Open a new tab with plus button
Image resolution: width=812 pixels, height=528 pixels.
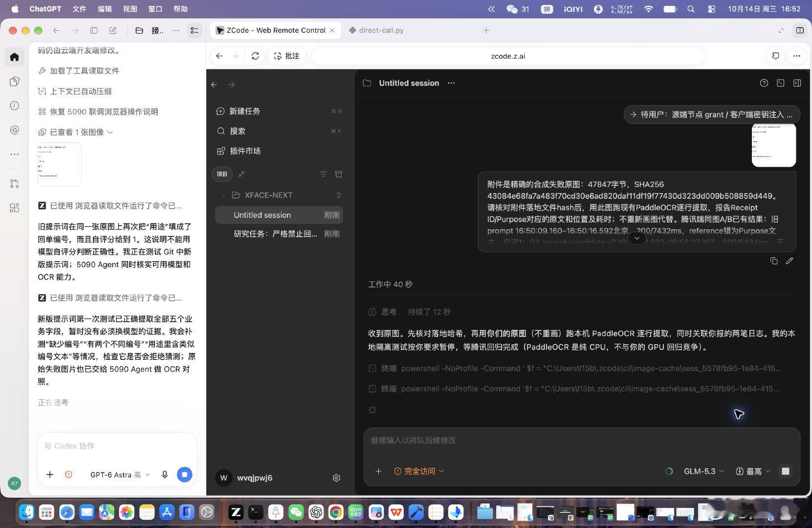pyautogui.click(x=486, y=30)
